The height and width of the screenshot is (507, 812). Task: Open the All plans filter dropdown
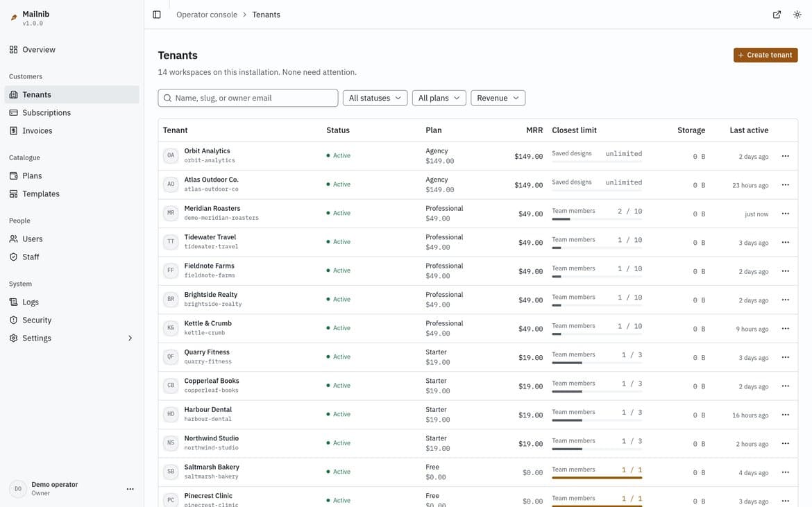tap(439, 98)
